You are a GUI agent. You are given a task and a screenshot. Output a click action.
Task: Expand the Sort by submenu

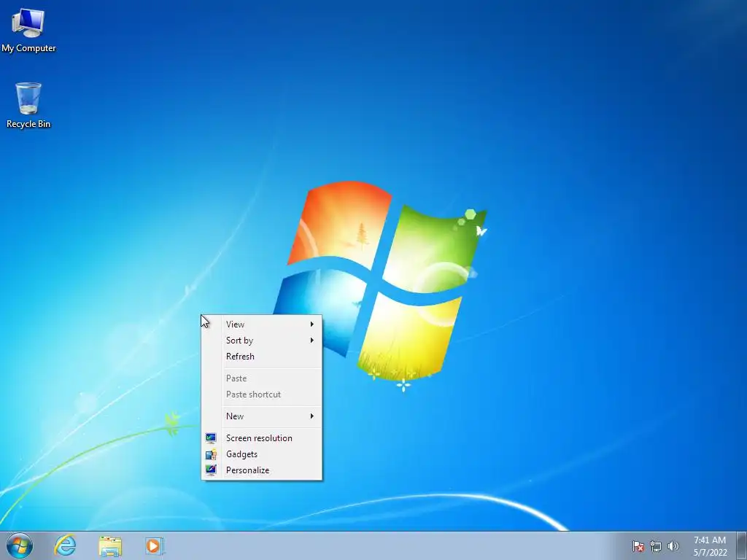262,341
